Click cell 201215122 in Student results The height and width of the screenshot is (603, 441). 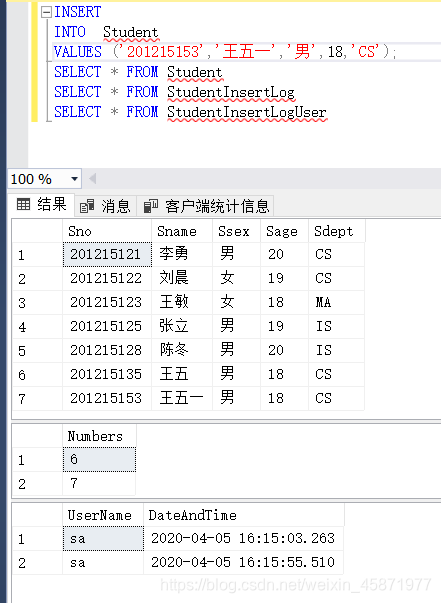pos(107,278)
